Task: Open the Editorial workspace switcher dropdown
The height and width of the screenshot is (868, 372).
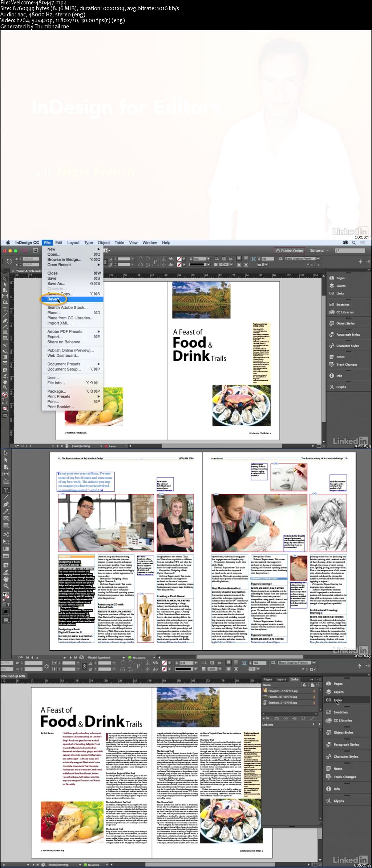Action: point(319,251)
